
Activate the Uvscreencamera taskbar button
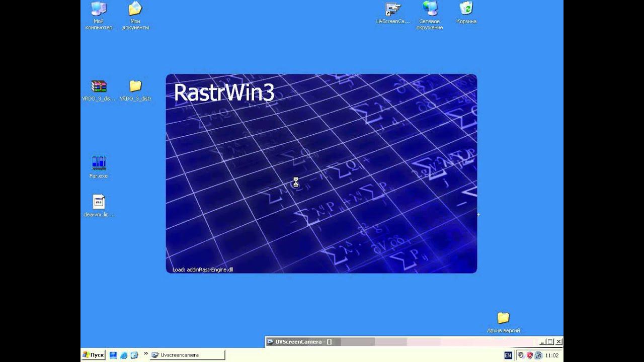(x=188, y=355)
